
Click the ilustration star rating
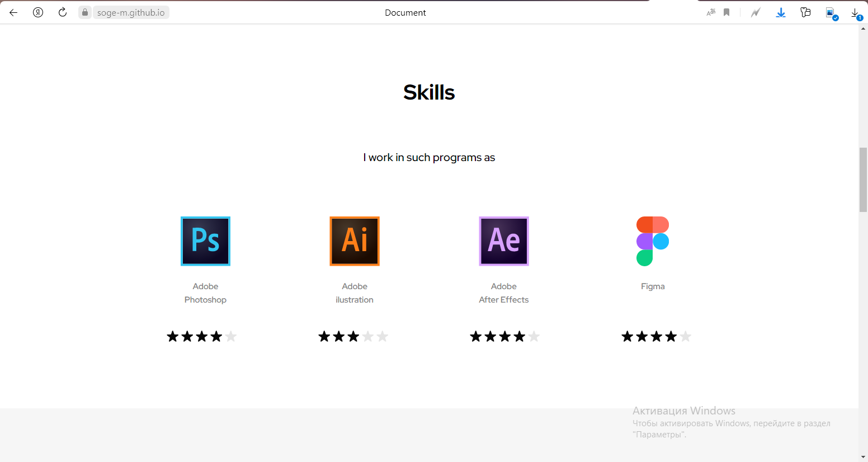click(353, 336)
